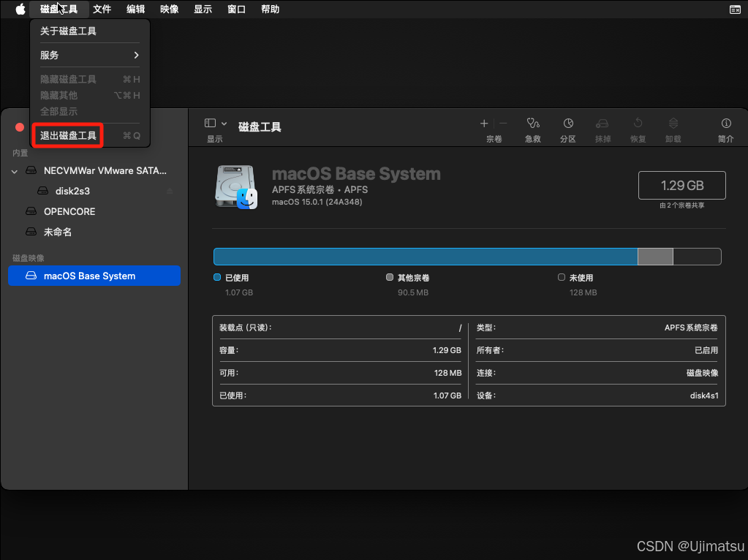Click the blue 已使用 legend swatch
748x560 pixels.
point(217,277)
